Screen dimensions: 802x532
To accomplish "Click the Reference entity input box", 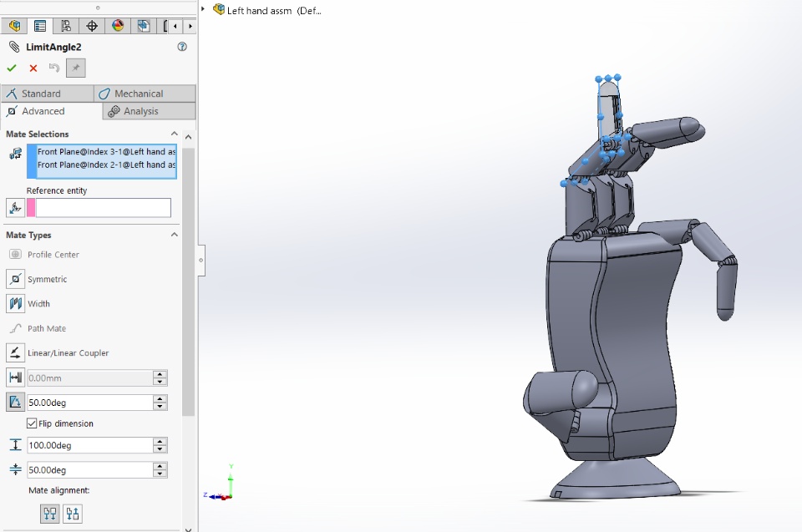I will (104, 208).
